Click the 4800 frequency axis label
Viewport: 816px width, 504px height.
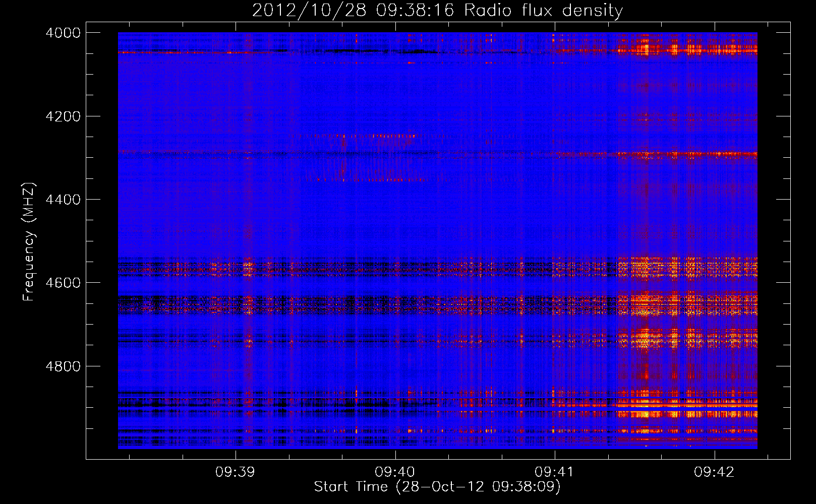[63, 366]
